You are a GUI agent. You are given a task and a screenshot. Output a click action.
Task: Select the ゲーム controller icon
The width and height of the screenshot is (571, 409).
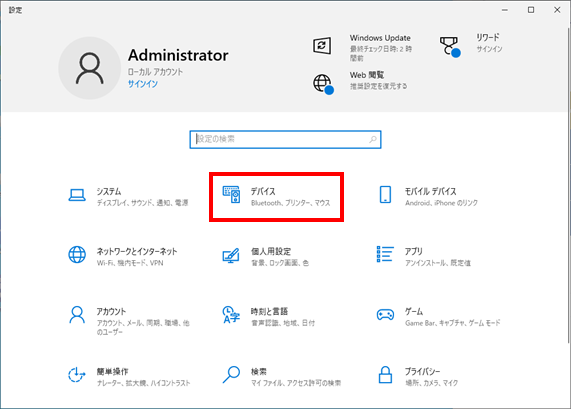385,314
